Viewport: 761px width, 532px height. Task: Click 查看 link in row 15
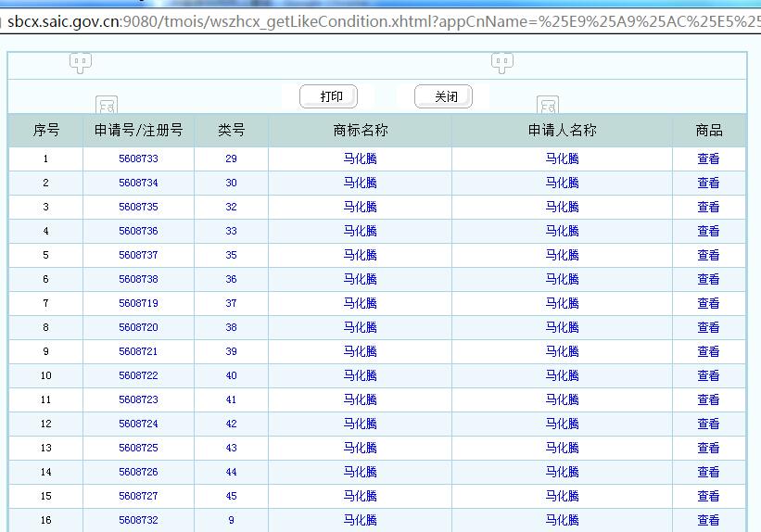708,496
